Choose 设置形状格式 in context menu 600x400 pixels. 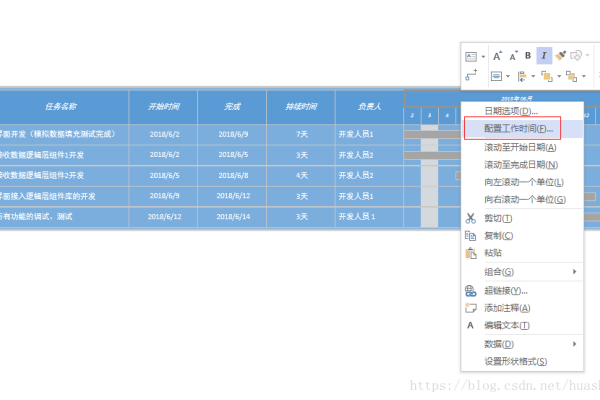tap(515, 362)
